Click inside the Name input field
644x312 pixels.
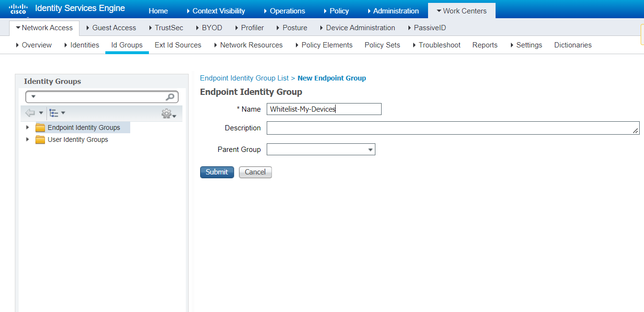click(324, 109)
